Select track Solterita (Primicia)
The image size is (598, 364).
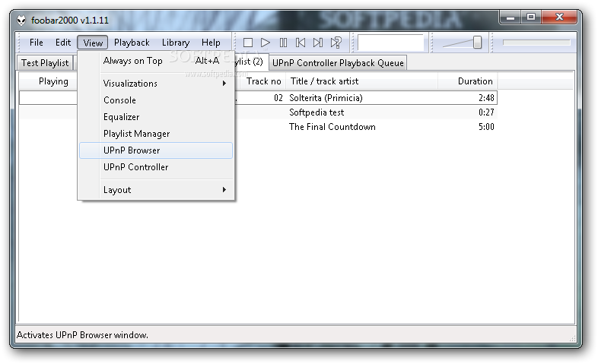326,98
